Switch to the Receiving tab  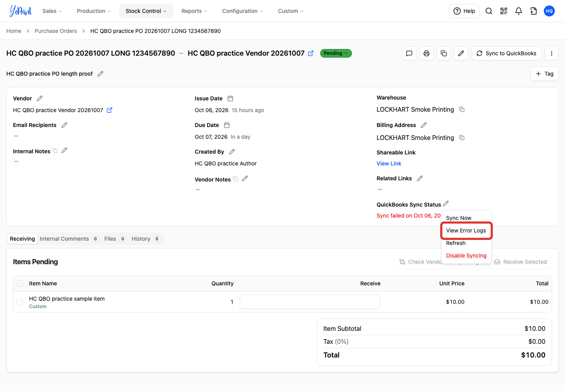click(22, 239)
